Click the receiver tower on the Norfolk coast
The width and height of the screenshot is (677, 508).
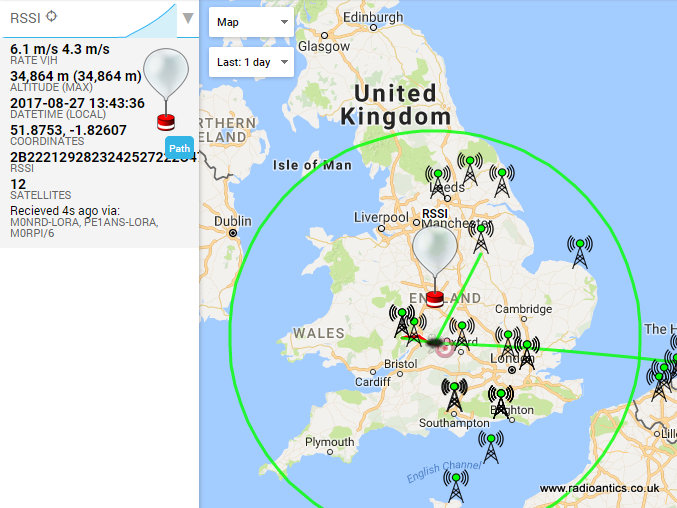[580, 252]
